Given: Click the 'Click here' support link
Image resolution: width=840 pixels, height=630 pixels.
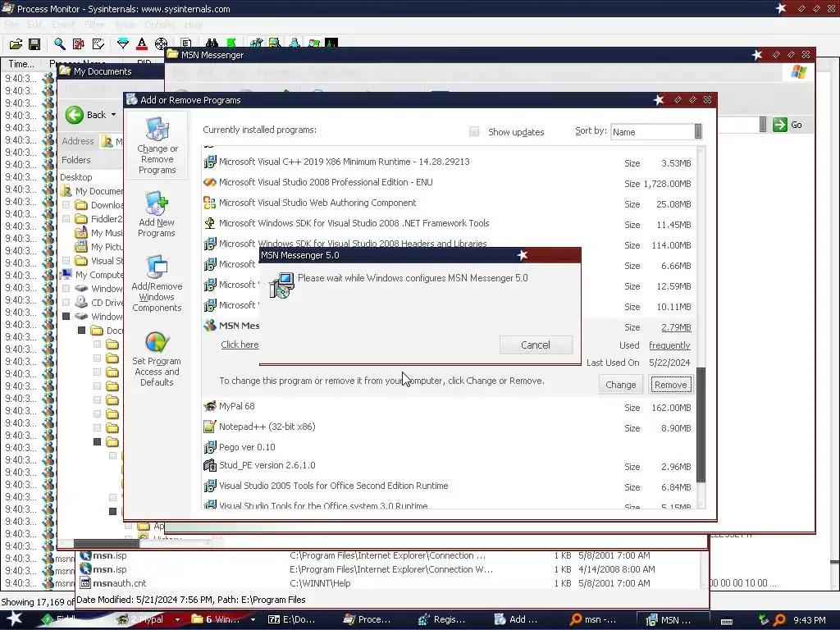Looking at the screenshot, I should pos(240,345).
